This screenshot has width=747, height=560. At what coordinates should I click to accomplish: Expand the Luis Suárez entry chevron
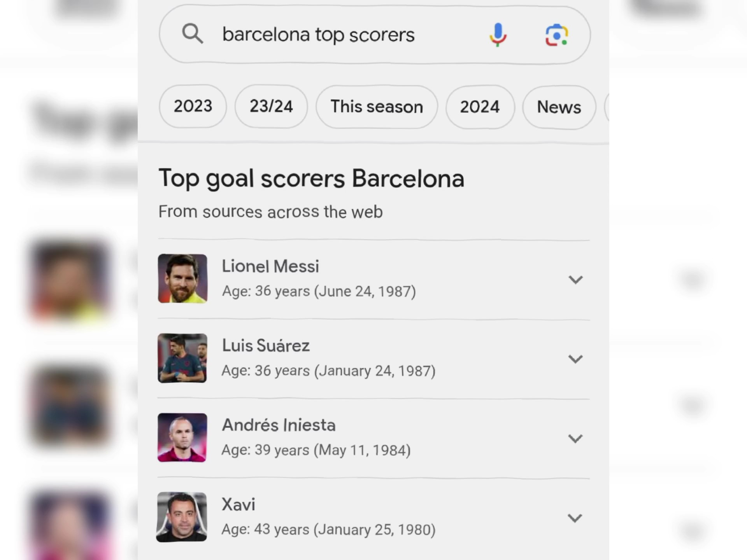(x=575, y=359)
